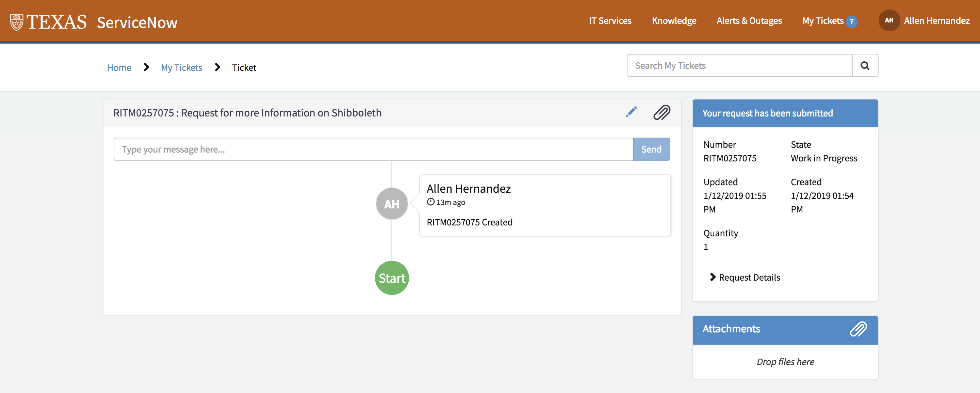
Task: Click the AH avatar icon in the top bar
Action: pyautogui.click(x=889, y=20)
